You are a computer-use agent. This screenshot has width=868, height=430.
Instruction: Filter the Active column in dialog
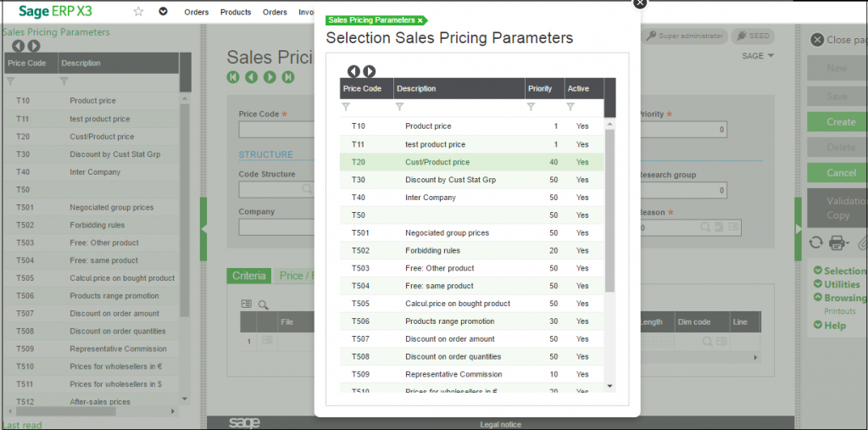click(570, 107)
